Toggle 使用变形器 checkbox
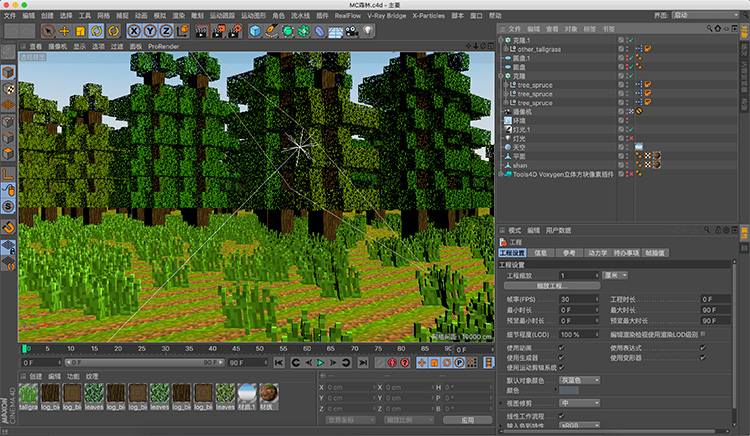 [x=703, y=357]
